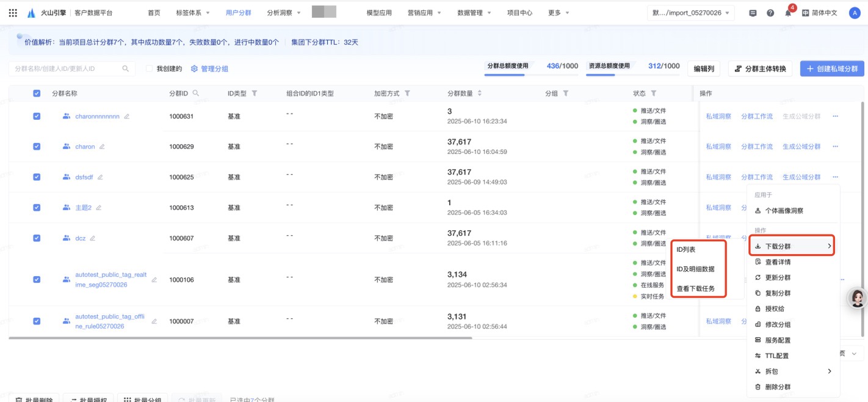
Task: Go to 首页 tab
Action: pos(154,13)
